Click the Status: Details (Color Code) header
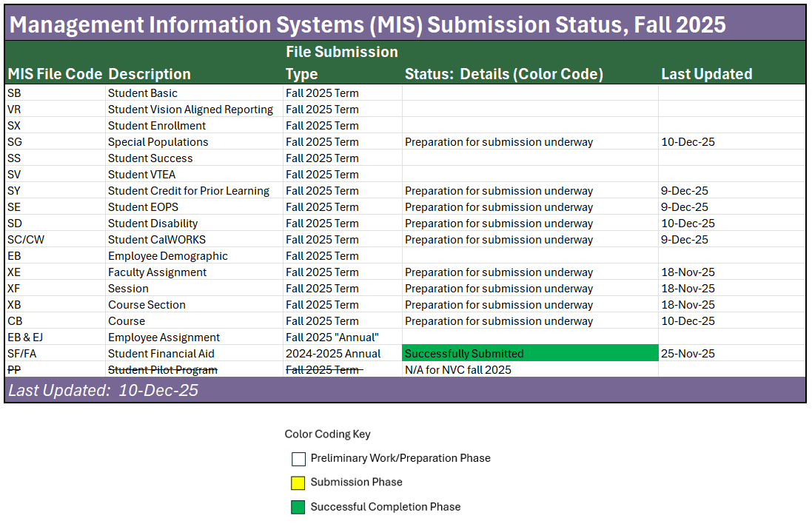This screenshot has height=524, width=812. tap(503, 74)
